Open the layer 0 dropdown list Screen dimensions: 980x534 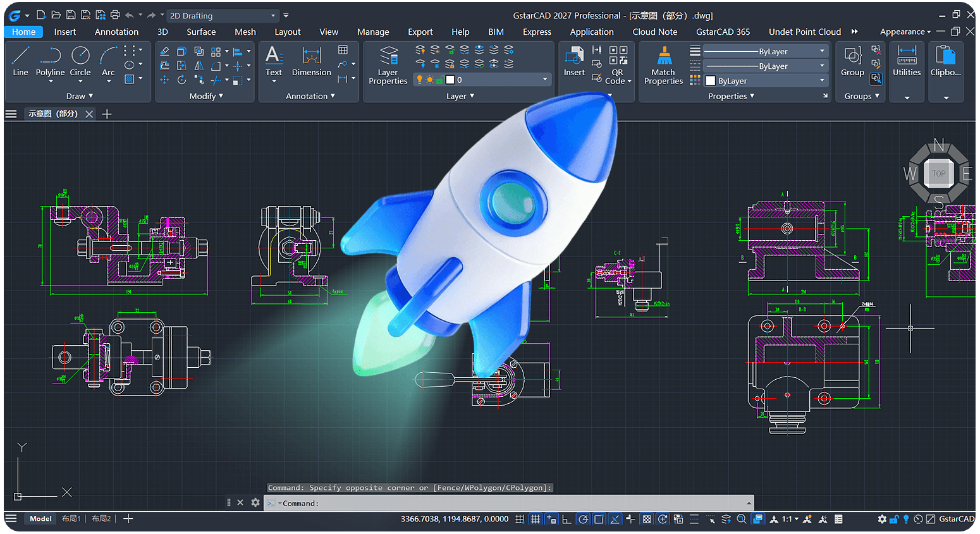click(x=545, y=80)
